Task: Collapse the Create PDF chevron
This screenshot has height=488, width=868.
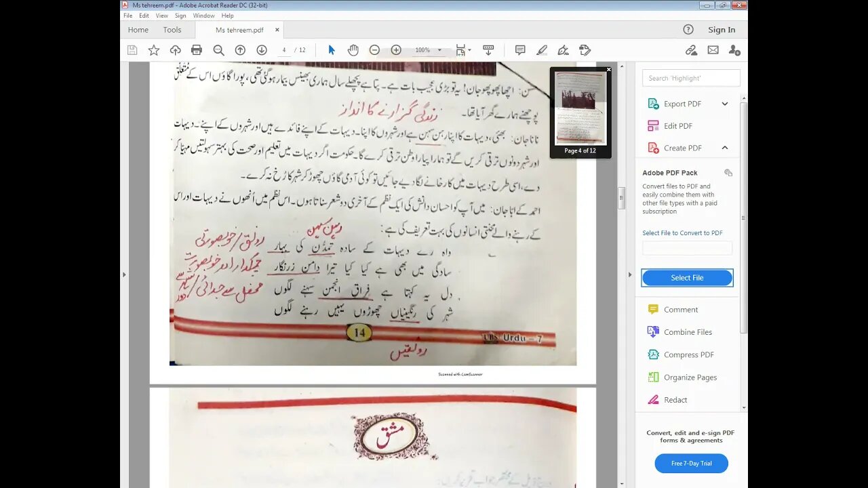Action: point(725,148)
